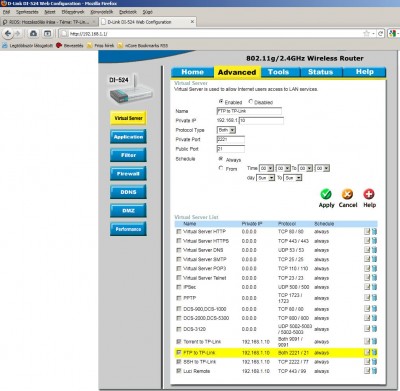
Task: Open the Filter settings page
Action: (128, 155)
